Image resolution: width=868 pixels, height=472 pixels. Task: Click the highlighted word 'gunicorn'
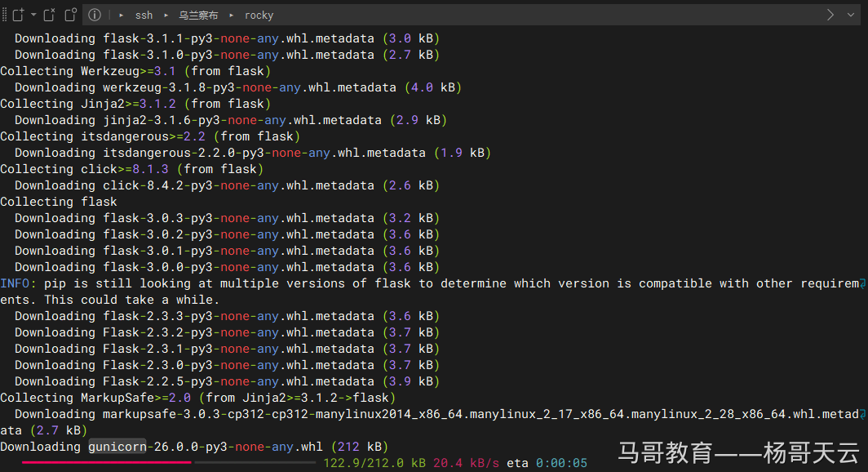tap(117, 447)
